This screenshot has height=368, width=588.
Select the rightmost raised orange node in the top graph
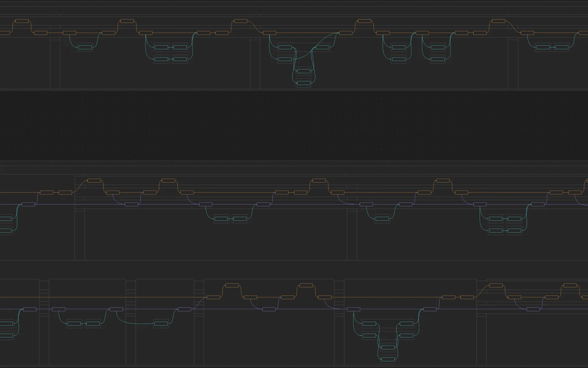[498, 21]
